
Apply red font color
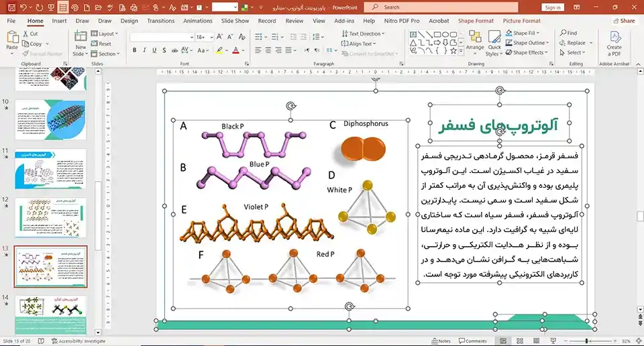235,50
